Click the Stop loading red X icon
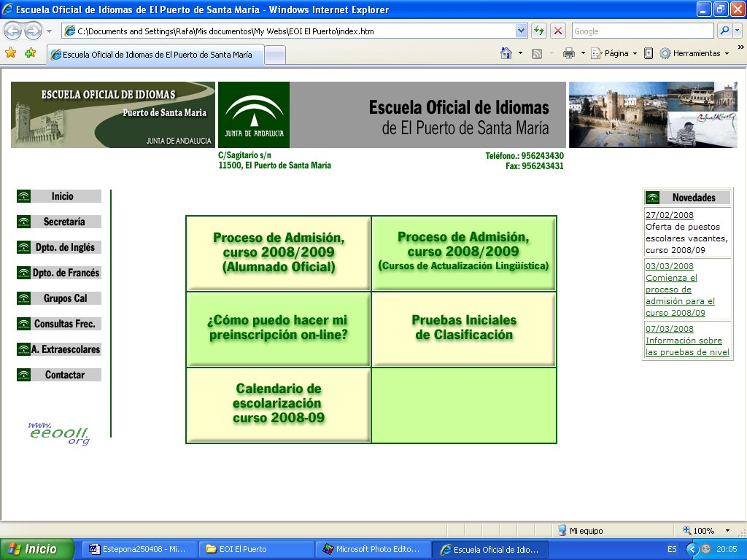 (x=558, y=31)
